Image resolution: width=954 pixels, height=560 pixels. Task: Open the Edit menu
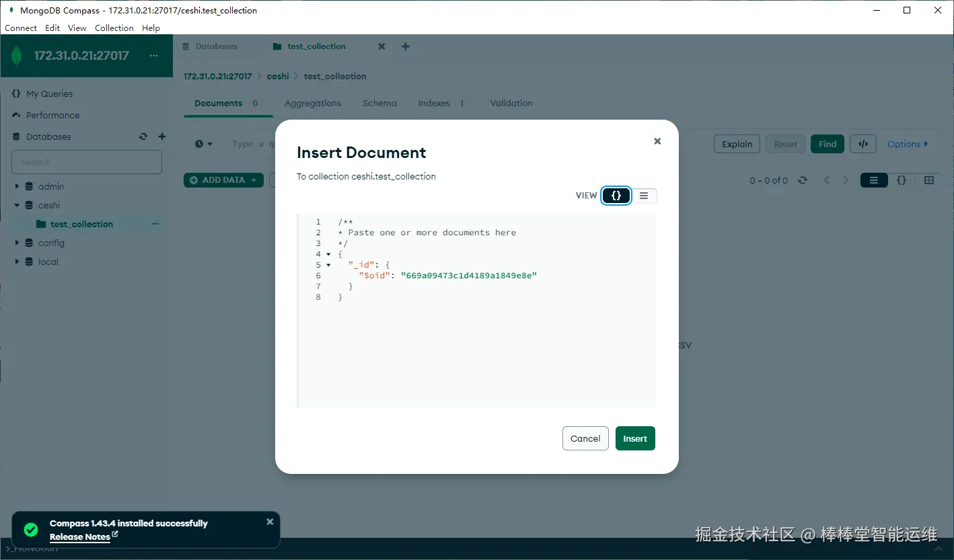click(52, 28)
